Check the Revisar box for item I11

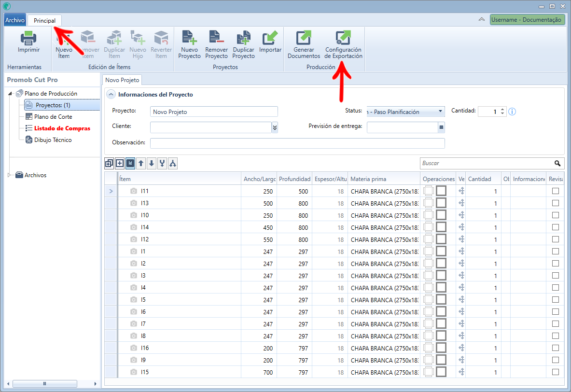pos(556,191)
